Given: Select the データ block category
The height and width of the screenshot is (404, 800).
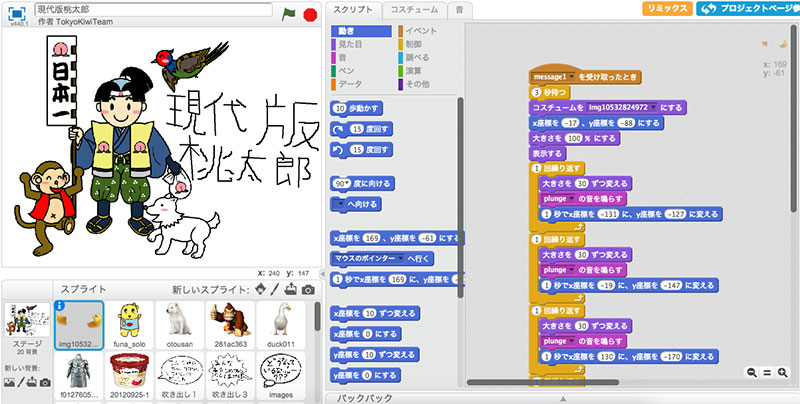Looking at the screenshot, I should [x=361, y=84].
